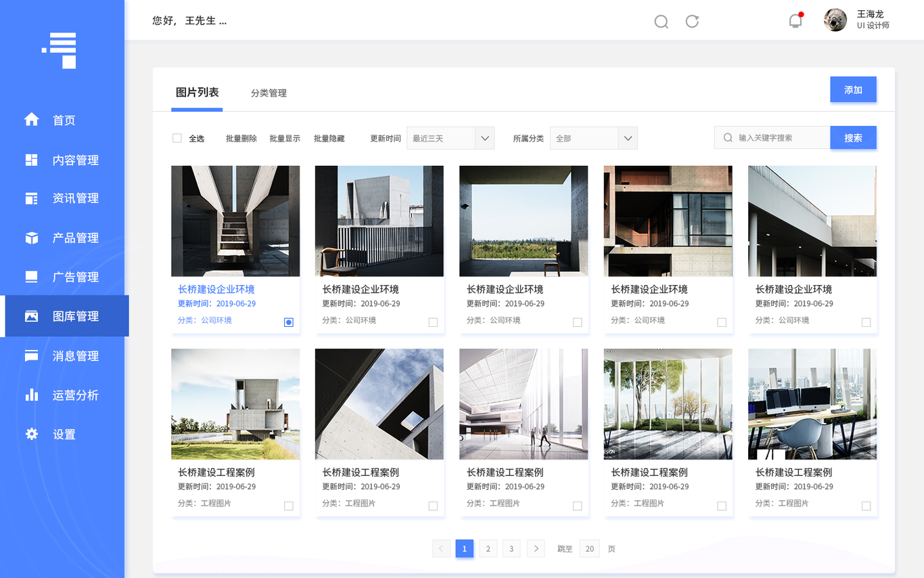Screen dimensions: 924x578
Task: Click the 输入关键字搜索 input field
Action: pyautogui.click(x=772, y=137)
